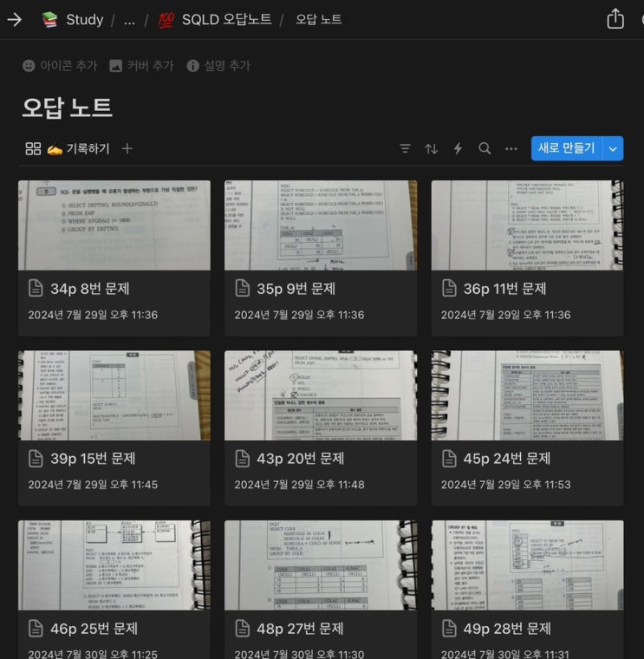Open the share icon at top right
This screenshot has width=644, height=659.
tap(615, 19)
